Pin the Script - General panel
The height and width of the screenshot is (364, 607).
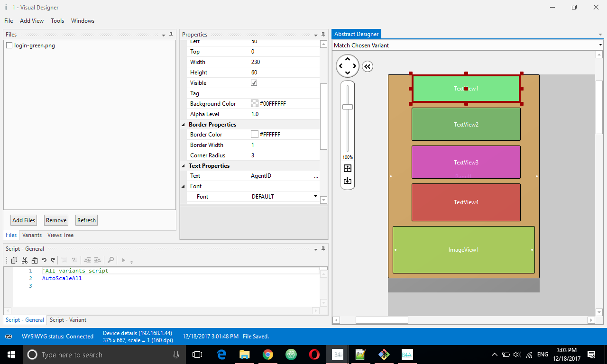323,248
